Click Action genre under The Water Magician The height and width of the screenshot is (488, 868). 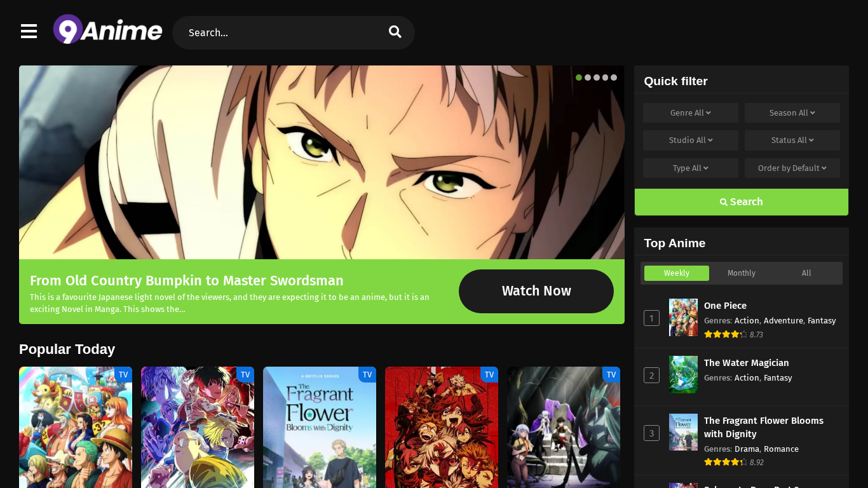pyautogui.click(x=747, y=378)
